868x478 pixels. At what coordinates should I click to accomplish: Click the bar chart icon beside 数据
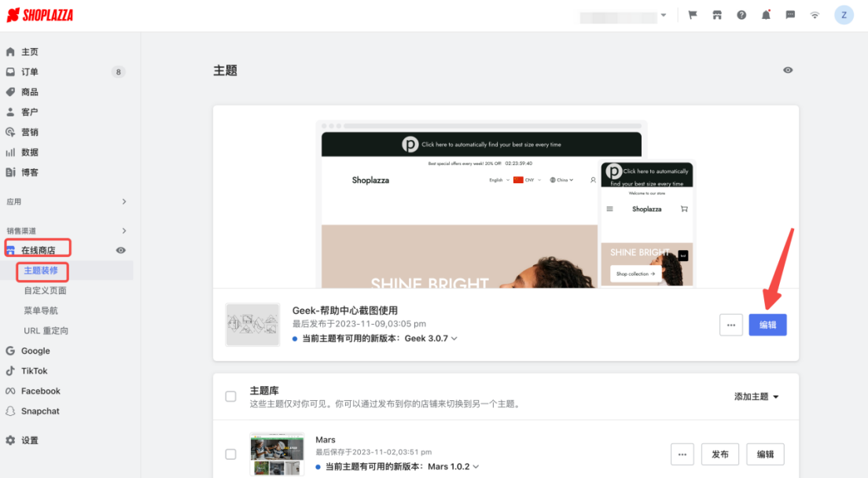click(10, 153)
